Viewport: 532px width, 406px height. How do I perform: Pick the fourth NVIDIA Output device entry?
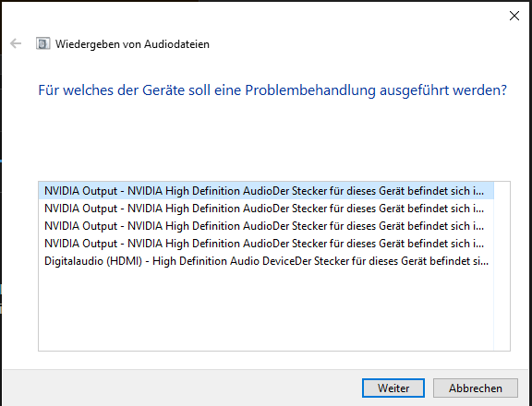266,244
